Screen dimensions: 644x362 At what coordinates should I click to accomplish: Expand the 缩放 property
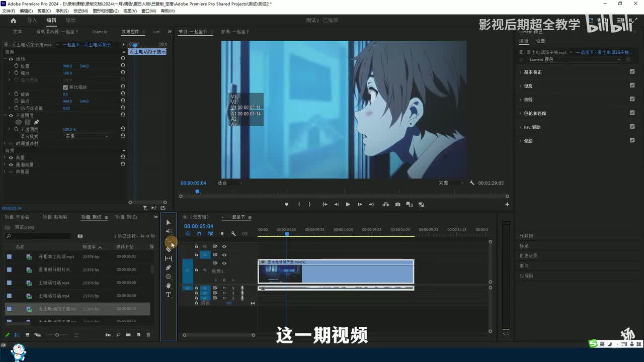9,73
